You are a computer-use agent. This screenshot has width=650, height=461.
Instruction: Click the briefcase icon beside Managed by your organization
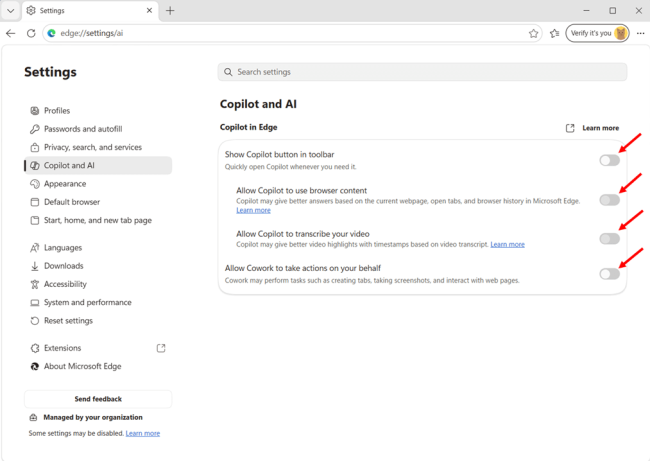click(34, 417)
